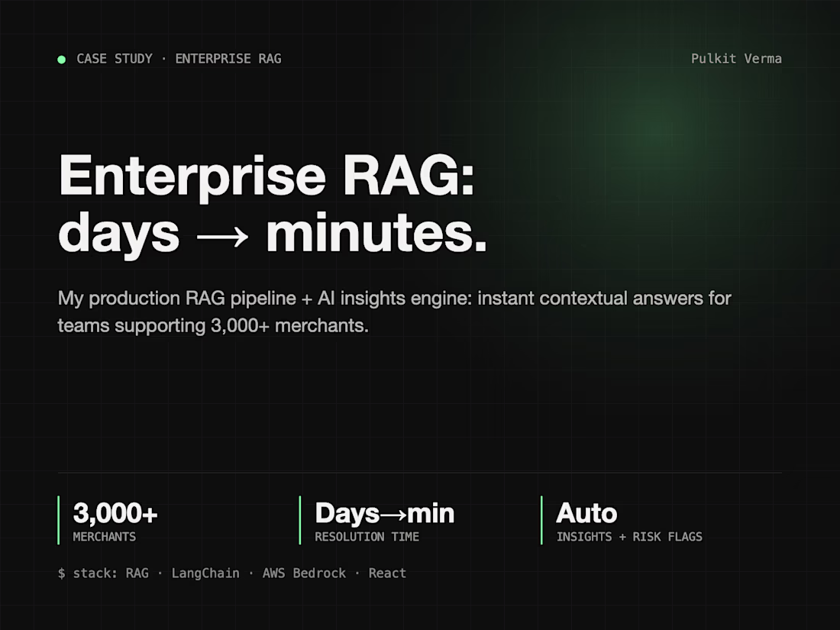The image size is (840, 630).
Task: Click the arrow in the headline
Action: (222, 236)
